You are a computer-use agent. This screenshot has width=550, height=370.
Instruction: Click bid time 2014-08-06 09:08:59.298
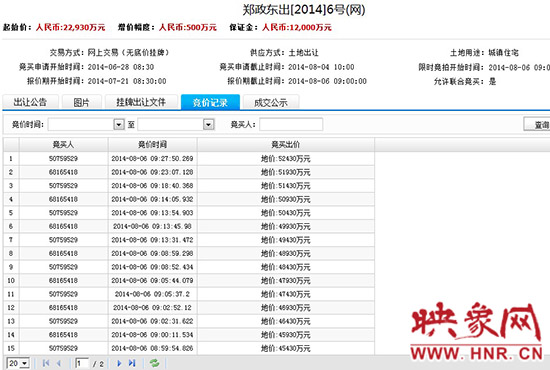pos(152,253)
